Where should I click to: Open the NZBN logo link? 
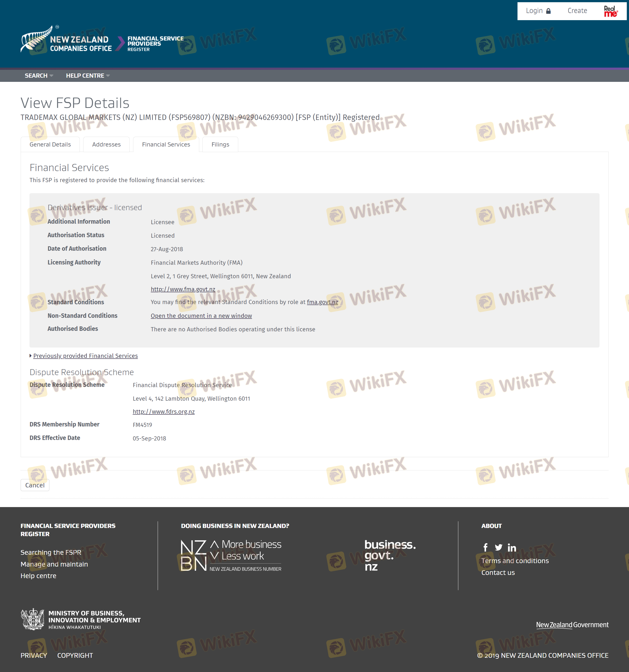(x=231, y=555)
